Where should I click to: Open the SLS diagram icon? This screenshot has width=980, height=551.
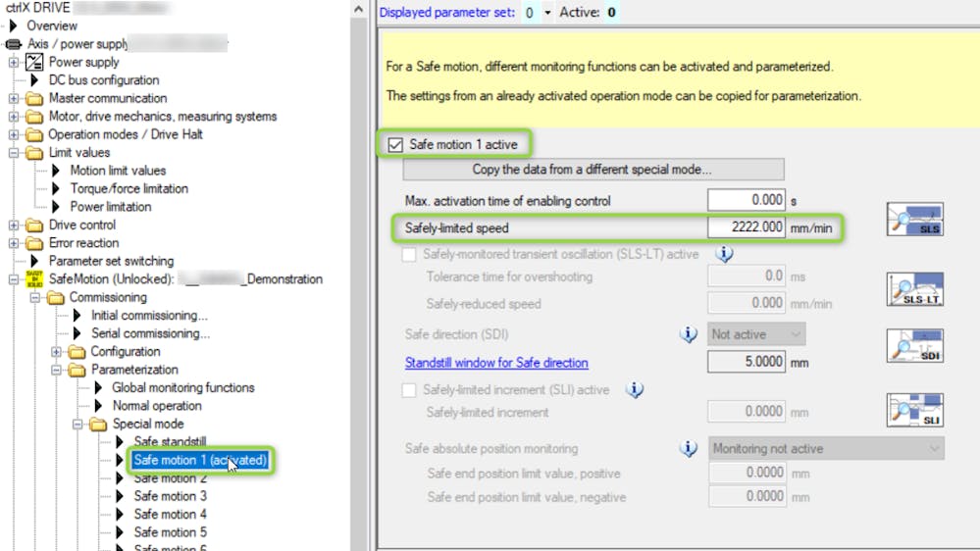click(915, 220)
